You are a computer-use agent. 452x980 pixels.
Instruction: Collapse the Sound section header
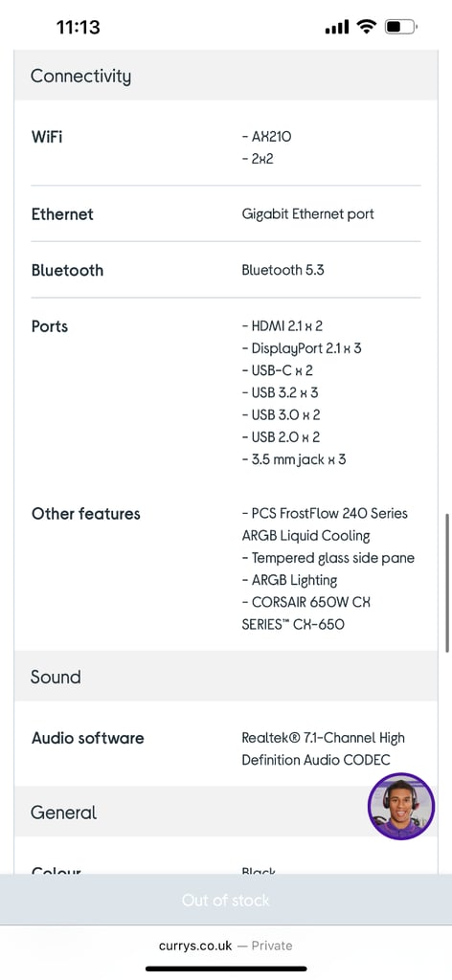tap(226, 677)
